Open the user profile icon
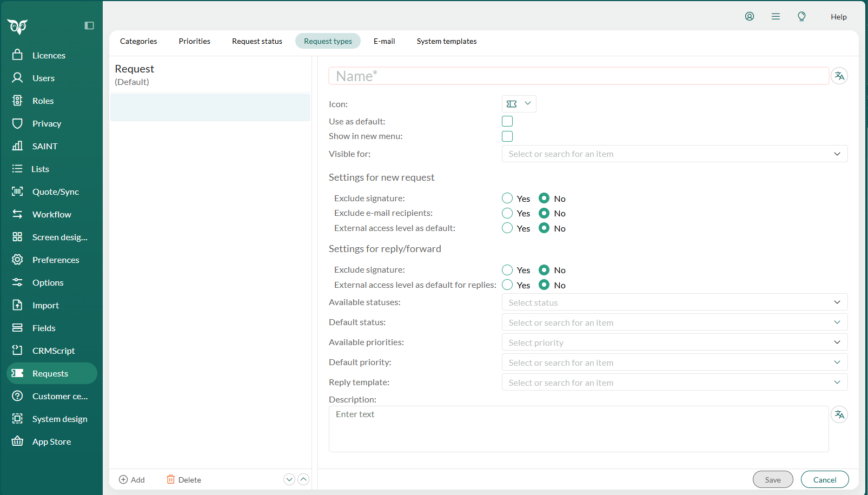Image resolution: width=868 pixels, height=495 pixels. pos(750,16)
